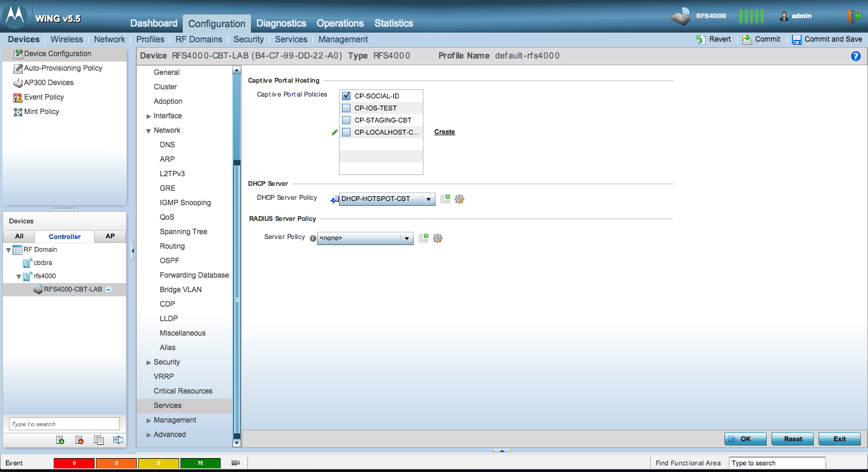Click the green event counter showing 75

(201, 463)
